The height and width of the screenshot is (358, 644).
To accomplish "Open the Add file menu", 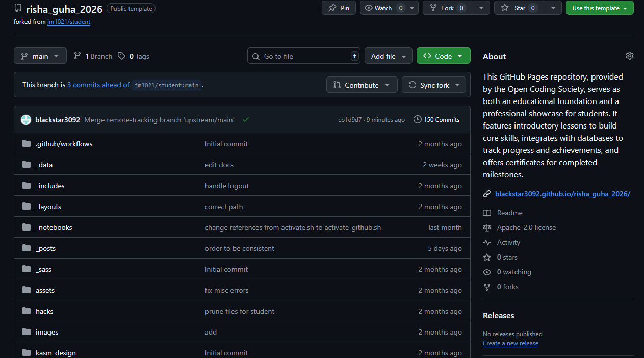I will (388, 56).
